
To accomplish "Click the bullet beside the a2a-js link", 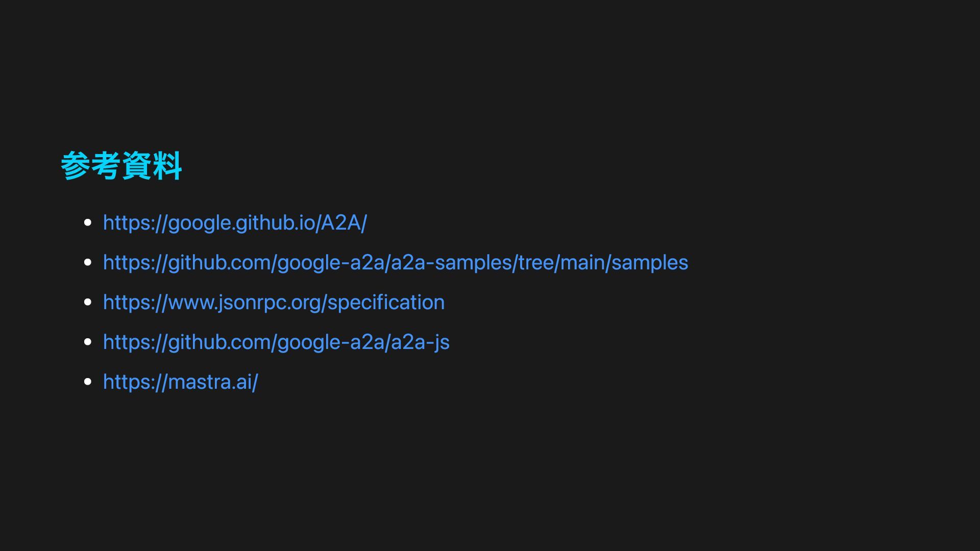I will click(x=88, y=342).
